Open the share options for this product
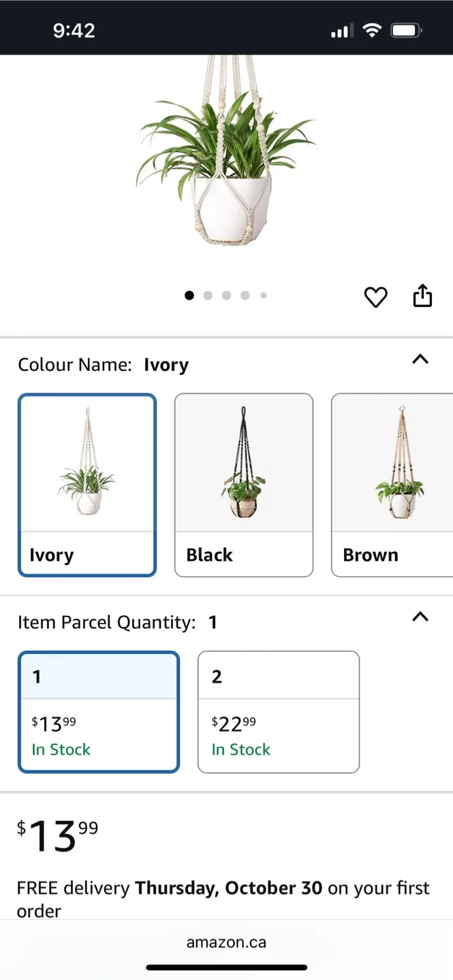Screen dimensions: 453x980 tap(422, 295)
